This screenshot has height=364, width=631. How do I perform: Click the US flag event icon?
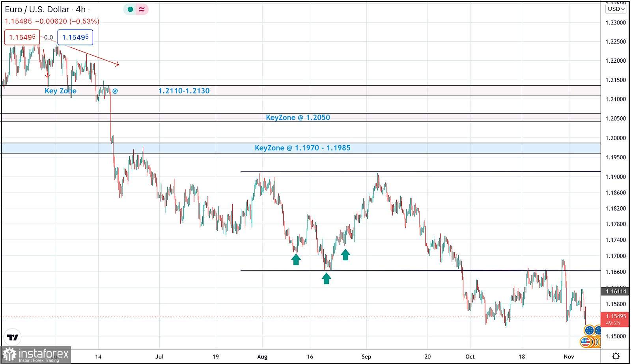(586, 342)
